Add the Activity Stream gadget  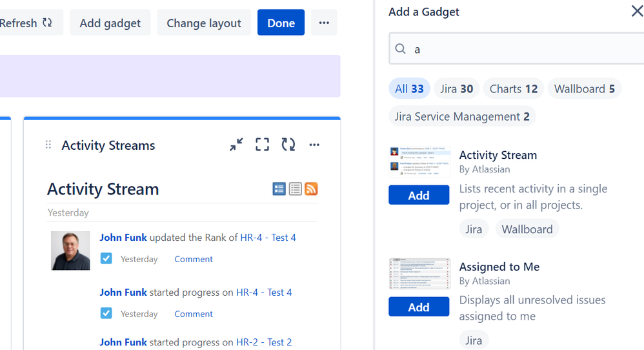pos(419,195)
